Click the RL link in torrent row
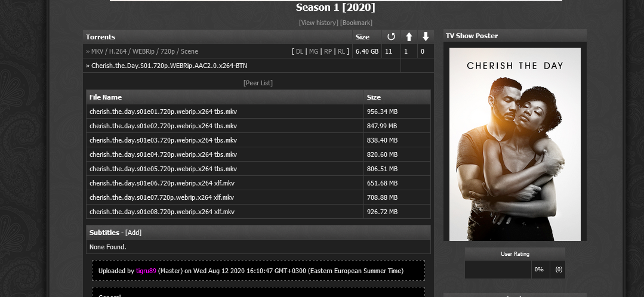644x297 pixels. coord(342,51)
